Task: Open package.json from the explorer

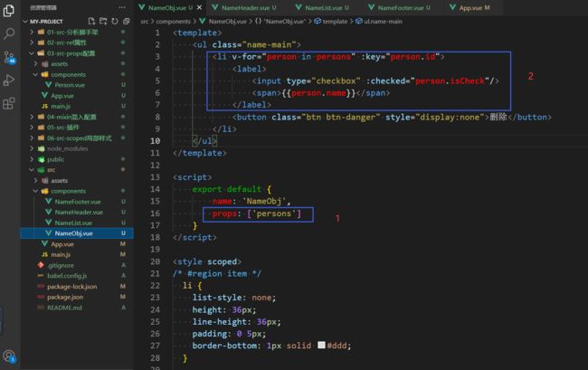Action: pos(65,297)
